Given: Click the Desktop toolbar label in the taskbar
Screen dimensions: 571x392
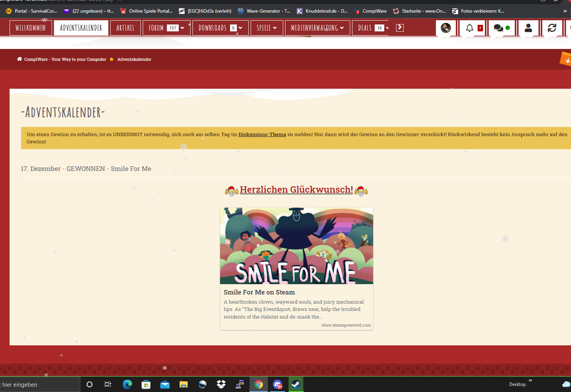Looking at the screenshot, I should pos(517,384).
